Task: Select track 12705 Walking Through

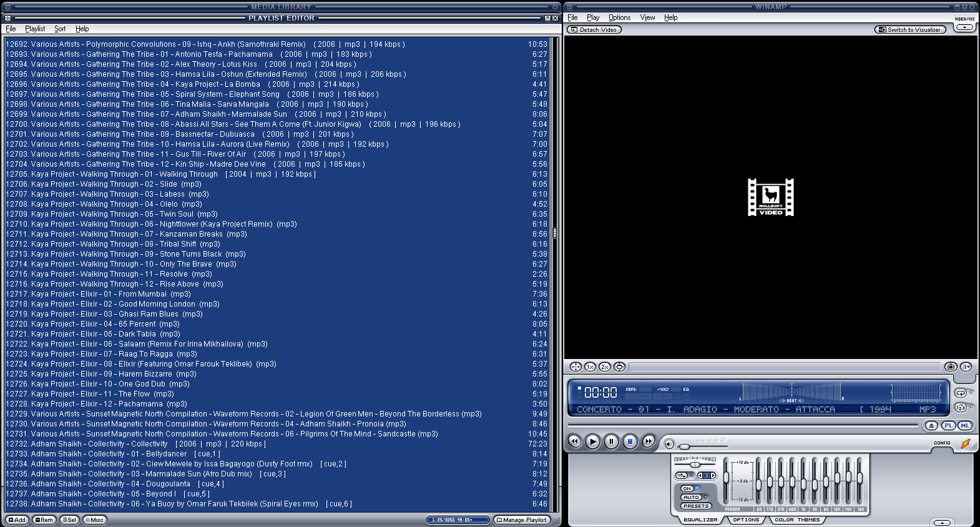Action: click(x=277, y=174)
